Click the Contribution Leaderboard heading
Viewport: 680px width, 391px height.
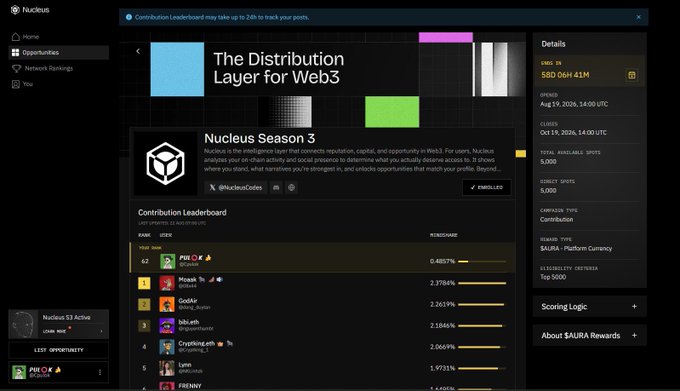[182, 212]
